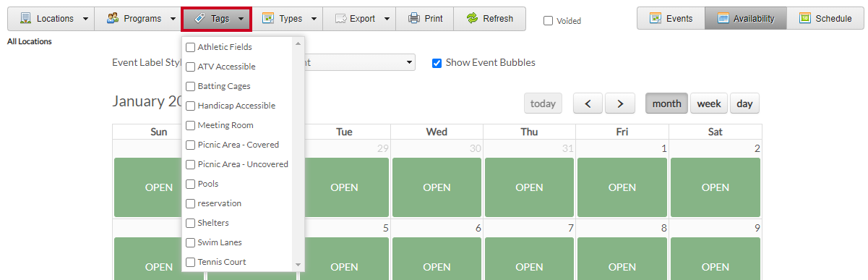Screen dimensions: 868x280
Task: Go to today on calendar
Action: pyautogui.click(x=543, y=103)
